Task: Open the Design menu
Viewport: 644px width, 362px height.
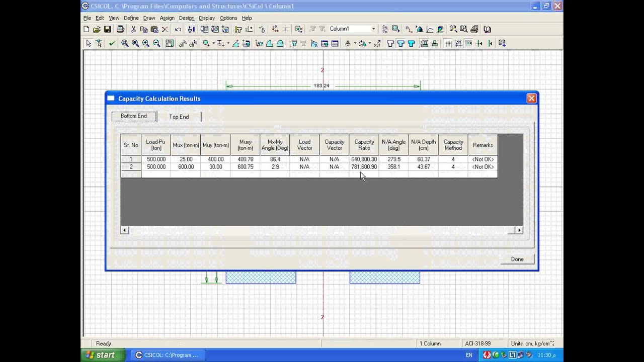Action: [x=186, y=18]
